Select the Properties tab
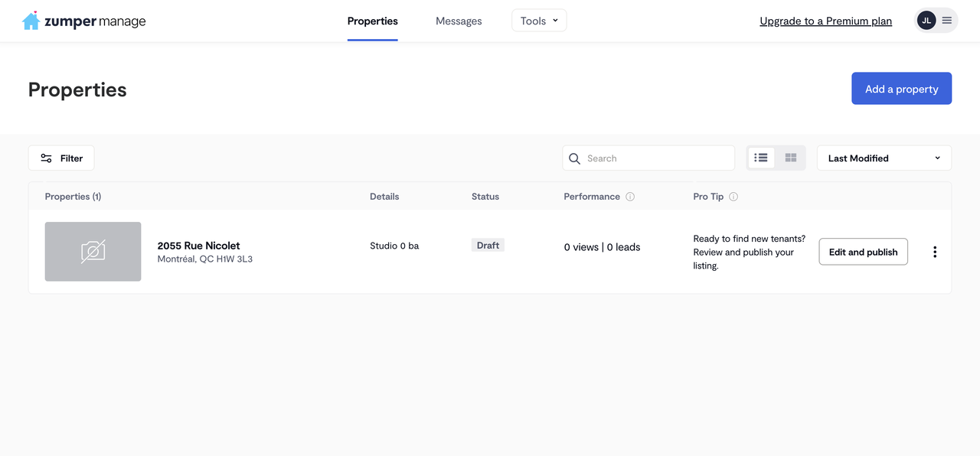The width and height of the screenshot is (980, 456). pyautogui.click(x=372, y=21)
